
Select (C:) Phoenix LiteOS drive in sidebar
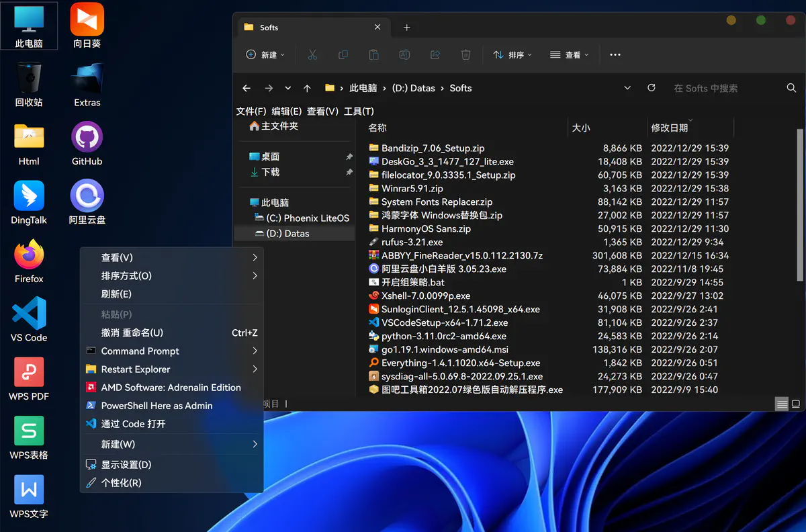tap(308, 218)
